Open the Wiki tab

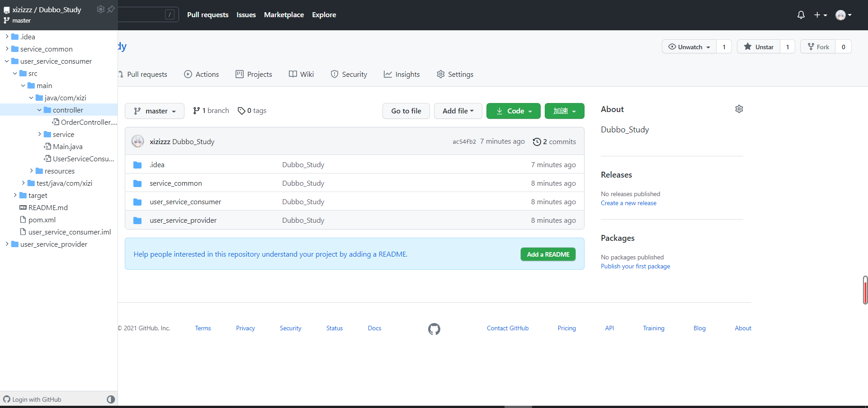(302, 74)
